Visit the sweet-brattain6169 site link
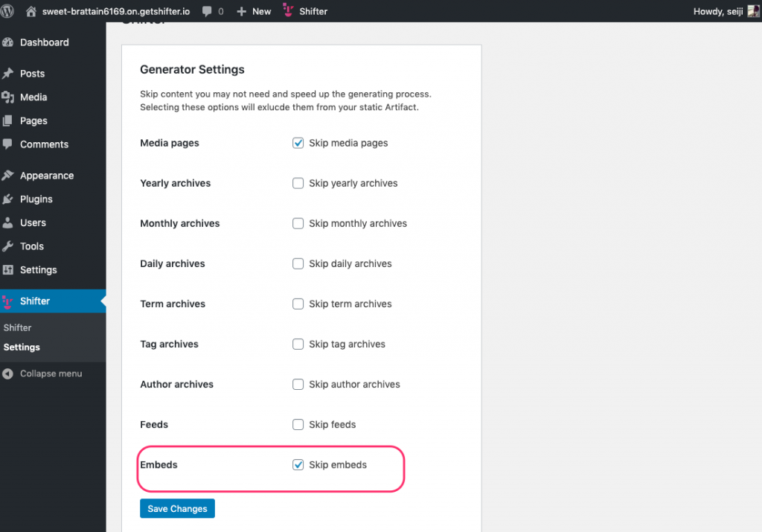762x532 pixels. pyautogui.click(x=115, y=11)
